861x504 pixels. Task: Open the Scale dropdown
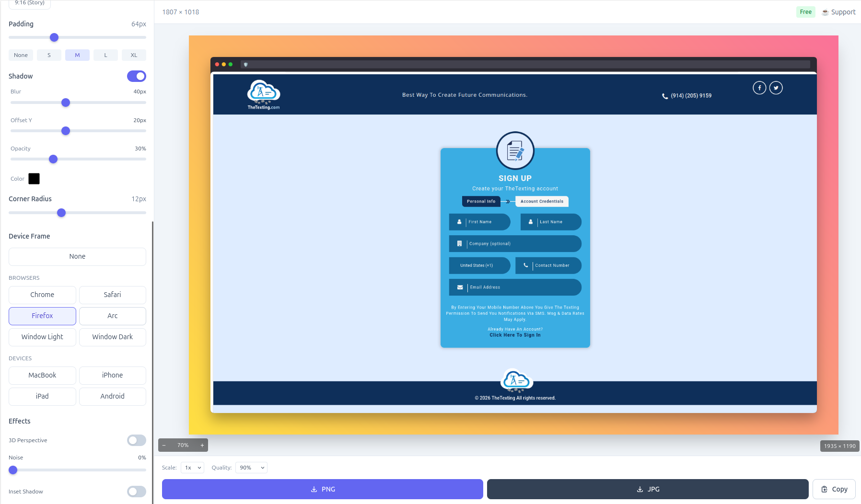click(192, 468)
